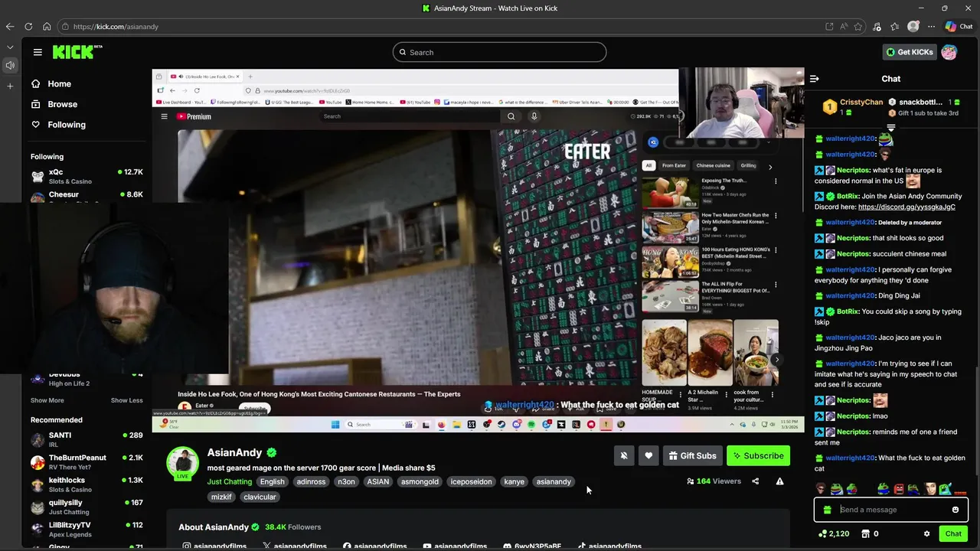Open xQc channel in Following list
Screen dimensions: 980x551
[x=87, y=177]
